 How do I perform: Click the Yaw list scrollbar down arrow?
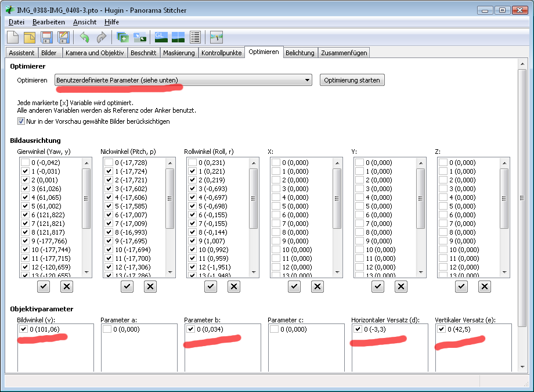coord(86,272)
